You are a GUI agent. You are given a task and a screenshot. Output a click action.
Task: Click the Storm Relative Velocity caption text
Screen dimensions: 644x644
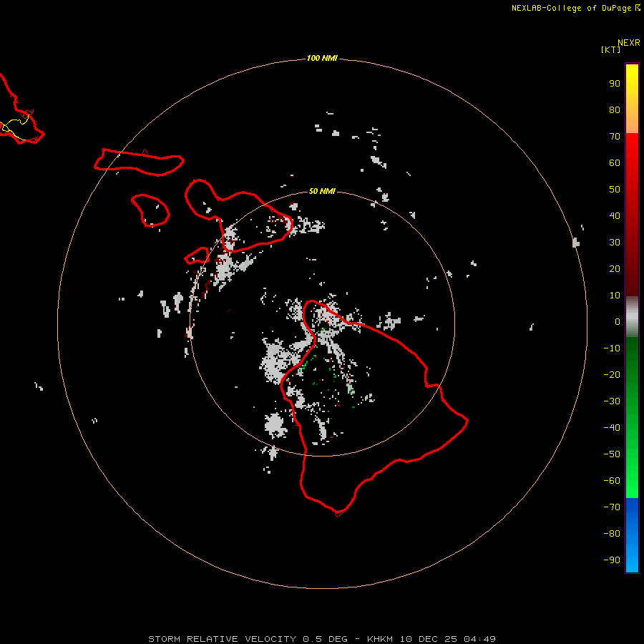point(322,639)
